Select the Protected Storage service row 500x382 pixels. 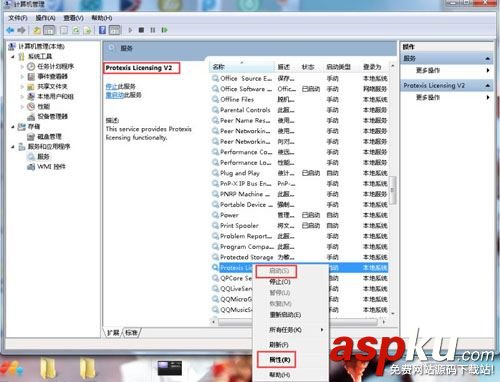[x=299, y=257]
